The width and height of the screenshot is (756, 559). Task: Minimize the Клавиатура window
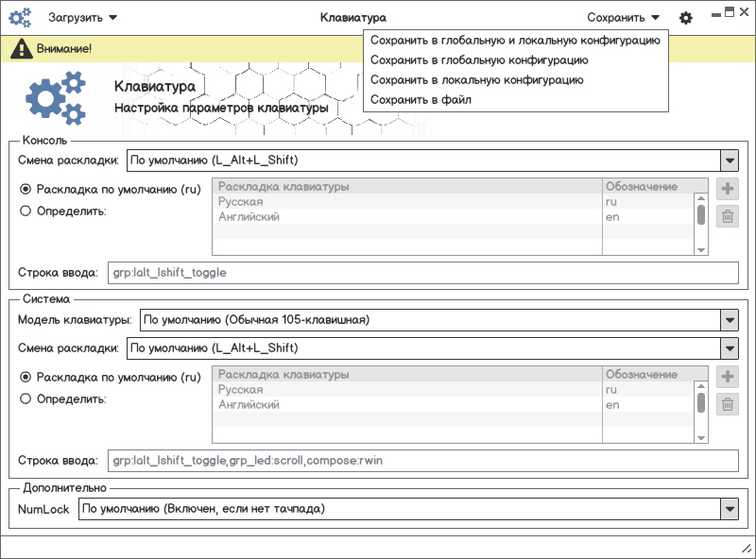coord(716,15)
